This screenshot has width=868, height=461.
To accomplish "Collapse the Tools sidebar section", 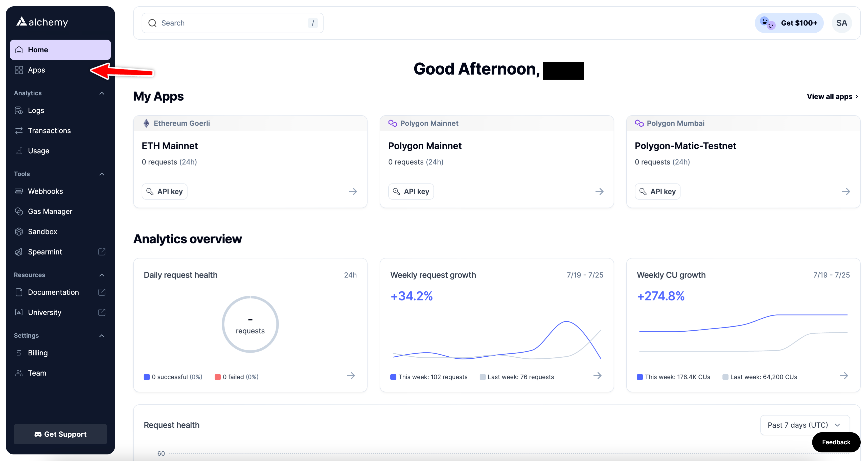I will click(102, 174).
